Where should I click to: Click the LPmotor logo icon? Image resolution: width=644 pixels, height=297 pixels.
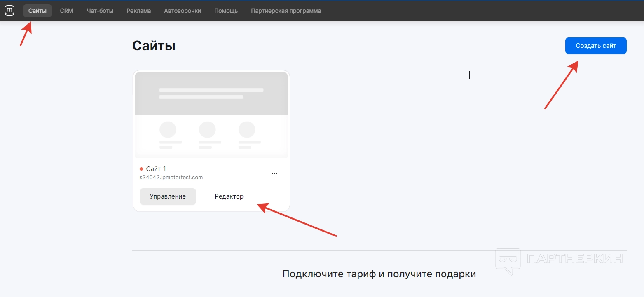click(x=9, y=11)
